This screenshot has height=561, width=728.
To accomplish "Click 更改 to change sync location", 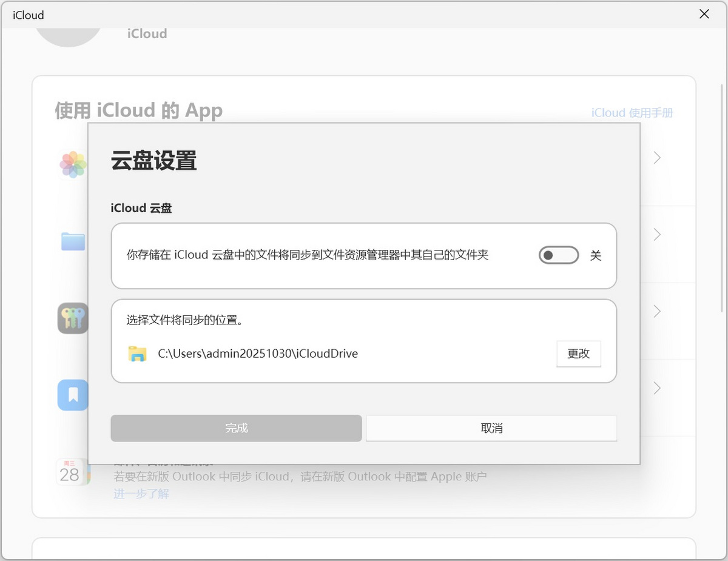I will 578,354.
